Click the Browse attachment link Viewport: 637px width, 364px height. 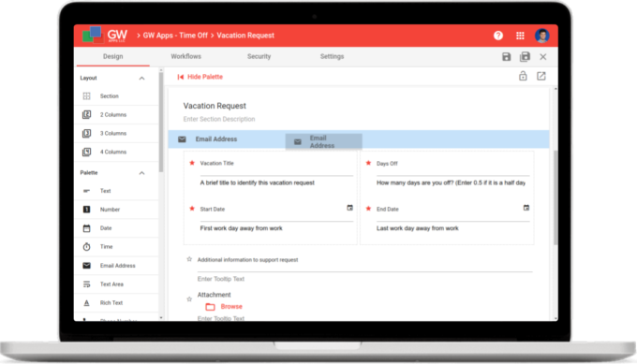(231, 306)
